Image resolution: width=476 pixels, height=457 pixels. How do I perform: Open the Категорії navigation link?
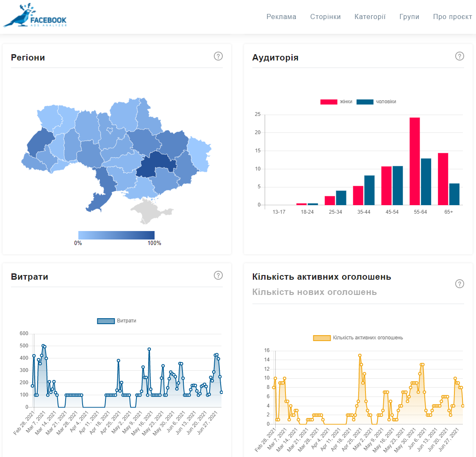(370, 17)
